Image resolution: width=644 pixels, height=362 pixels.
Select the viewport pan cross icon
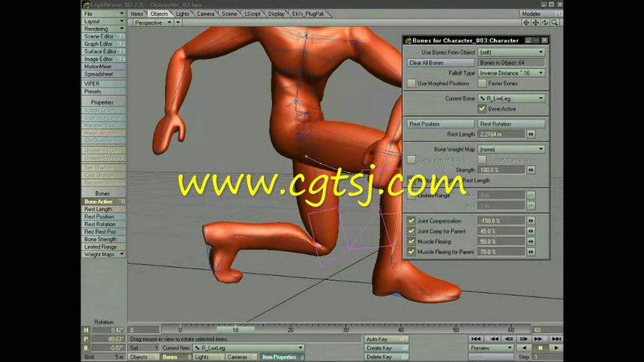point(535,23)
